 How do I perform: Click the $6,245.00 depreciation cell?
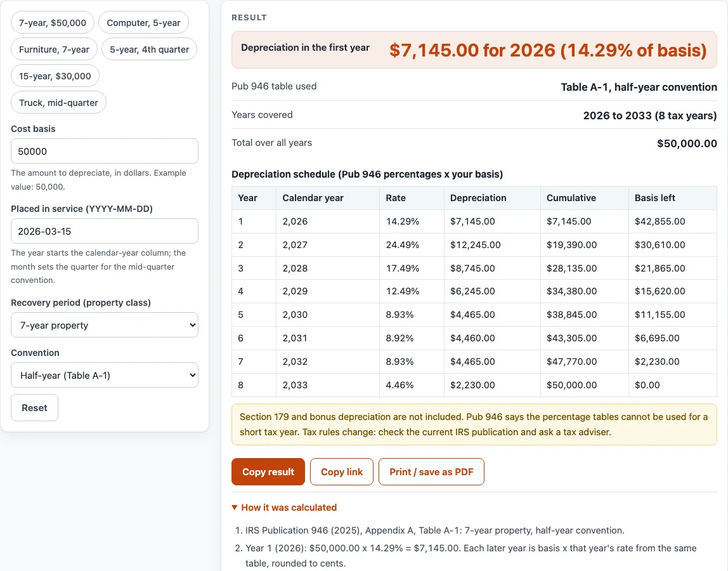492,291
